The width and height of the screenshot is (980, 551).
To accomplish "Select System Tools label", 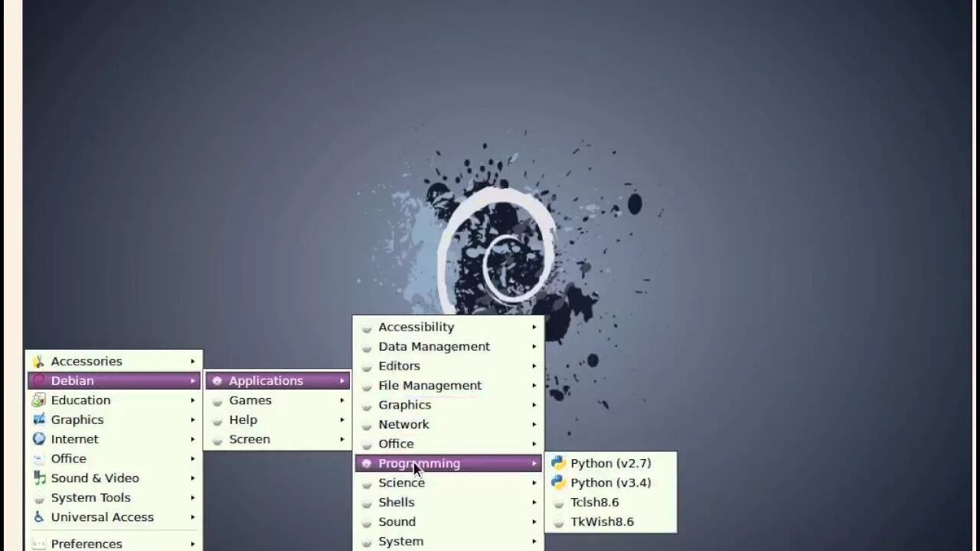I will (x=91, y=497).
